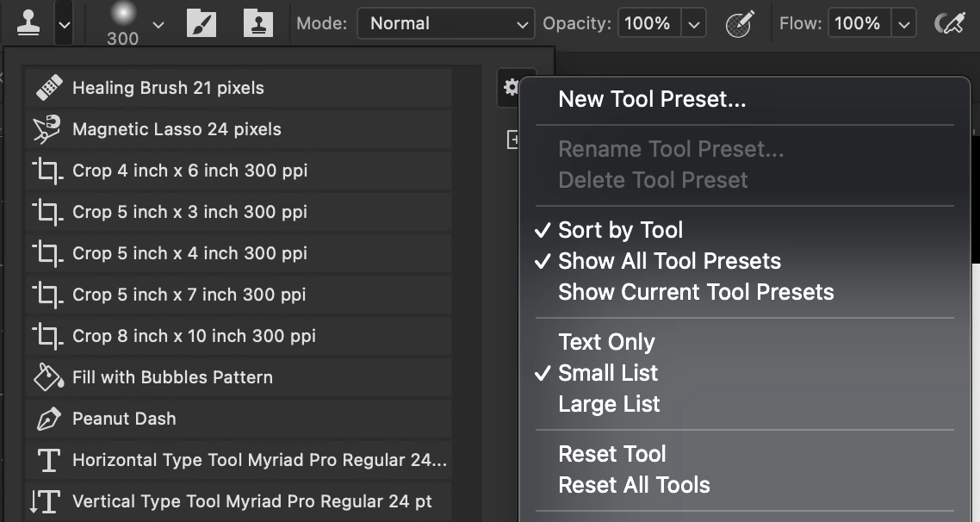Open the brush preset picker arrow

(158, 24)
